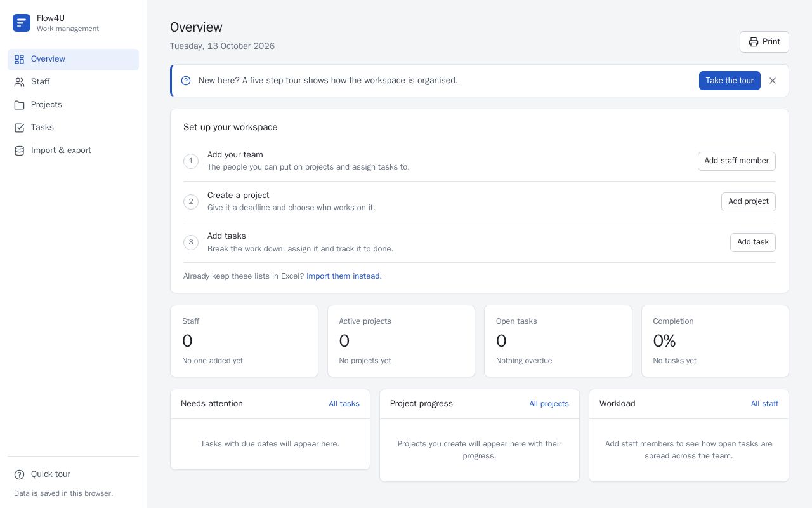The image size is (812, 508).
Task: Click the 'Add your team' step title
Action: (x=235, y=155)
